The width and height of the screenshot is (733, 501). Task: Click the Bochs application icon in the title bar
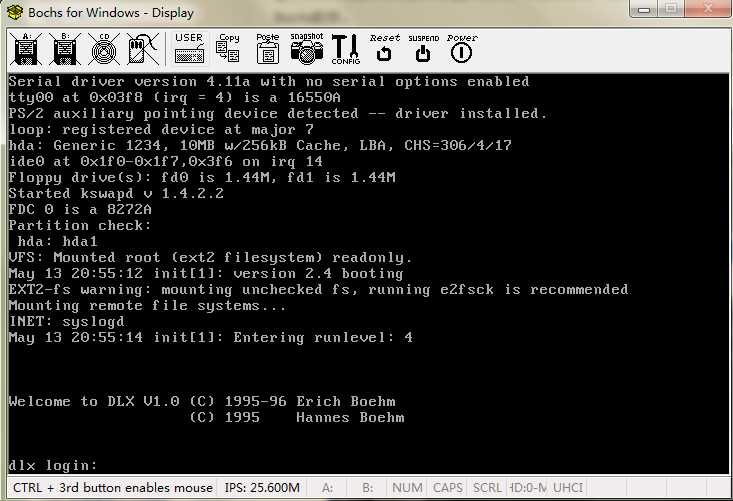[x=14, y=12]
